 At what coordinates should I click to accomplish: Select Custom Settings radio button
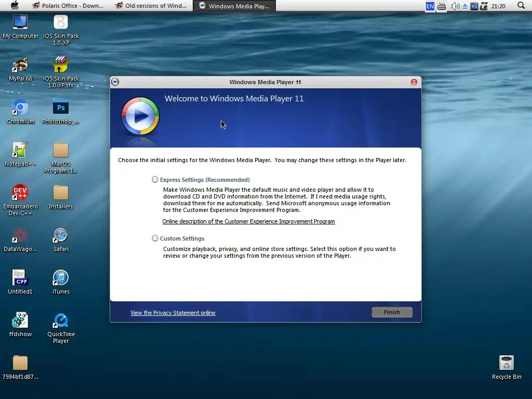155,238
